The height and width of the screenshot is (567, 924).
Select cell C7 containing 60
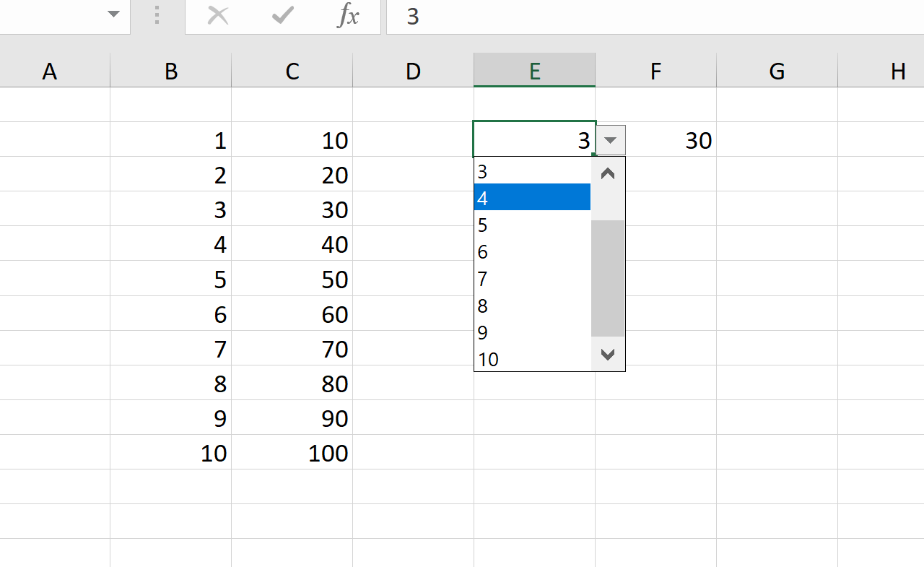click(x=292, y=314)
